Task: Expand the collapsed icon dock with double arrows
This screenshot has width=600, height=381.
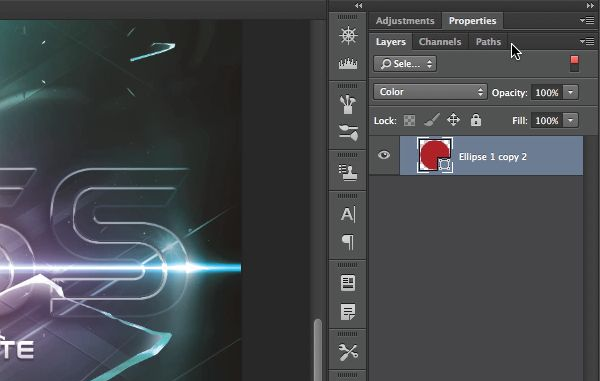Action: (358, 5)
